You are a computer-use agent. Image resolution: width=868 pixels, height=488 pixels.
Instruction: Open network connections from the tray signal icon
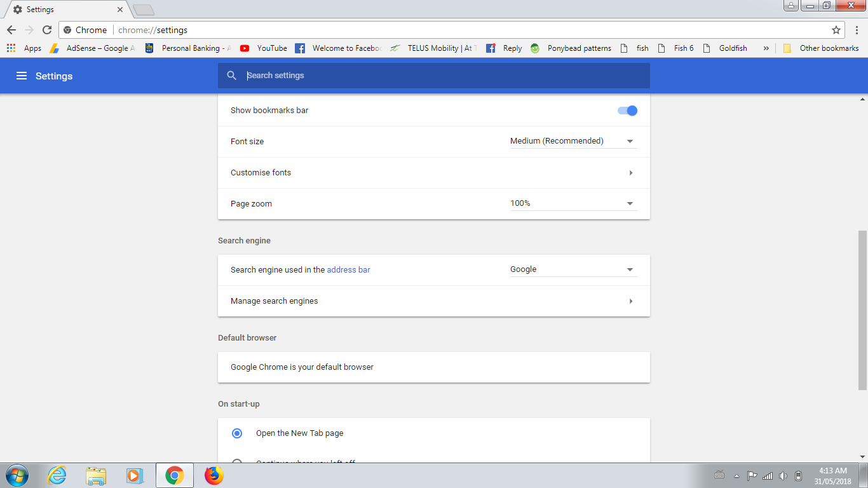point(768,475)
